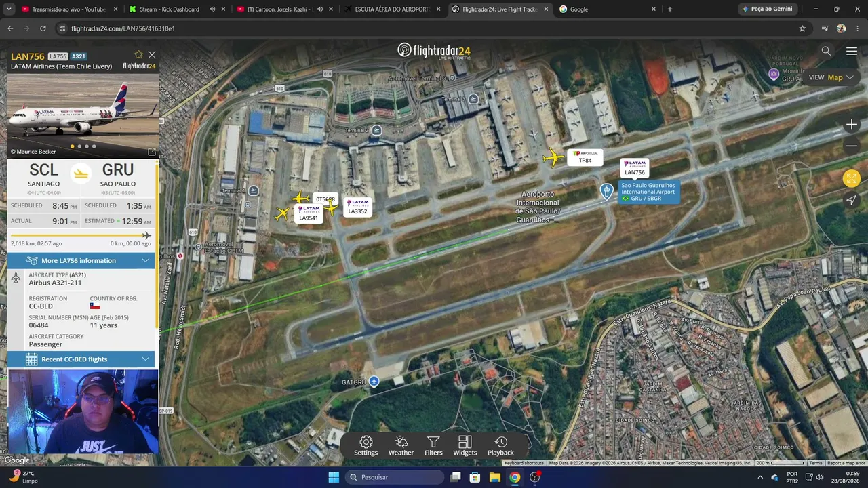Viewport: 868px width, 488px height.
Task: Select the LAN756 flight label on the map
Action: pyautogui.click(x=635, y=168)
